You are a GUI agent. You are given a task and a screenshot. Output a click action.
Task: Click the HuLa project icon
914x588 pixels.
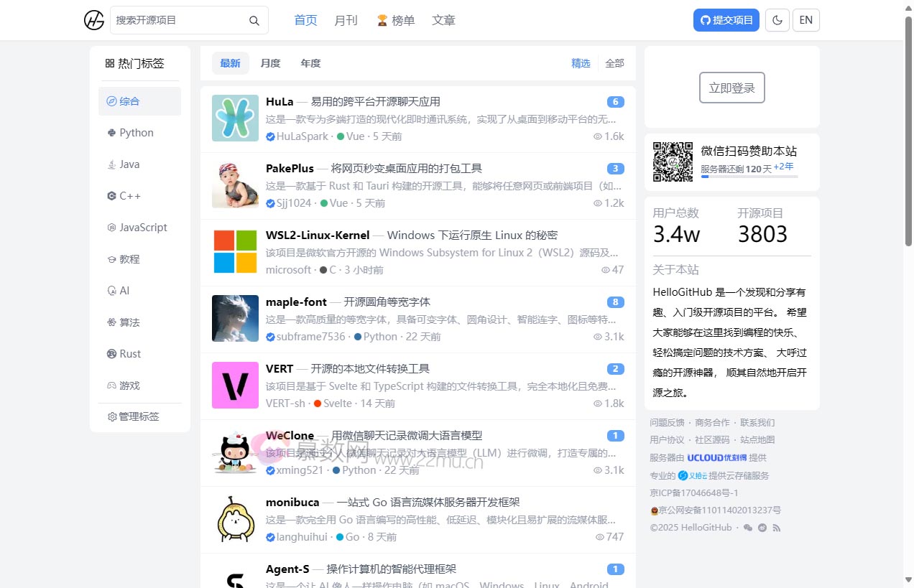pos(235,118)
